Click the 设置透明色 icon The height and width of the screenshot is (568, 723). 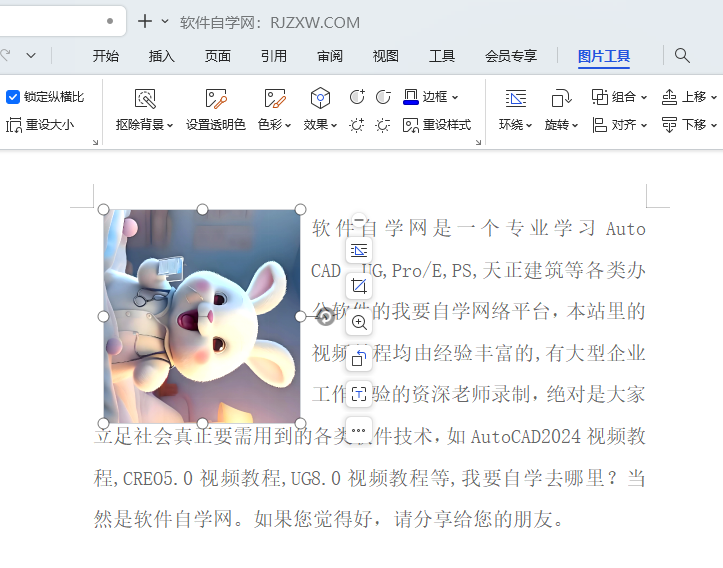pos(216,98)
